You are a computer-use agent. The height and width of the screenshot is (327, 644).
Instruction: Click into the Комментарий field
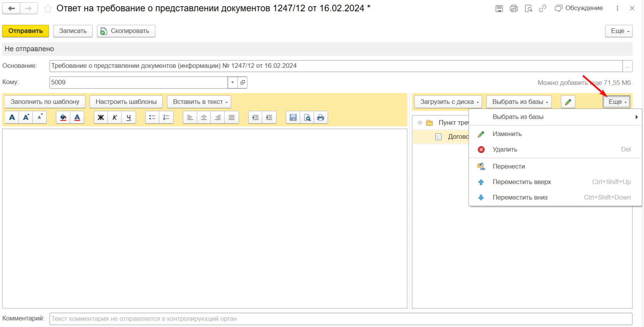341,319
